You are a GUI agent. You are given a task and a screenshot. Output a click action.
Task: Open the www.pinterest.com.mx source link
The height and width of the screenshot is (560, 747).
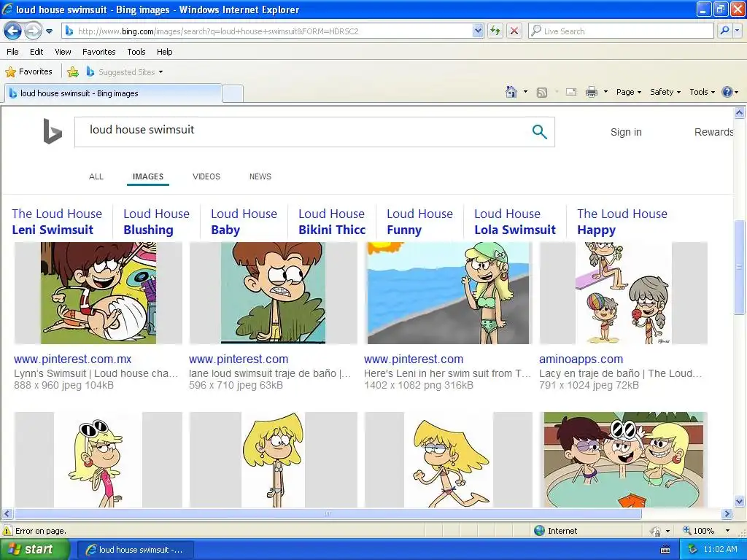72,359
